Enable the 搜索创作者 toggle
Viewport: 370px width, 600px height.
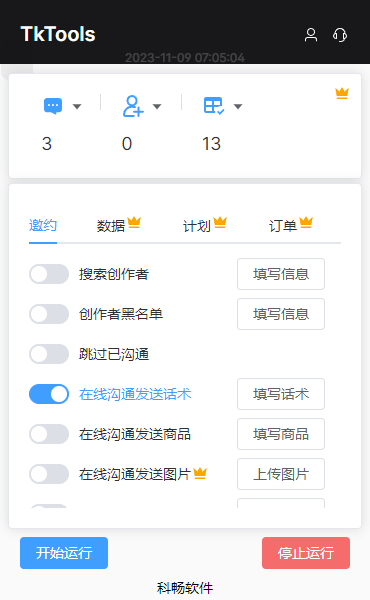click(x=49, y=274)
